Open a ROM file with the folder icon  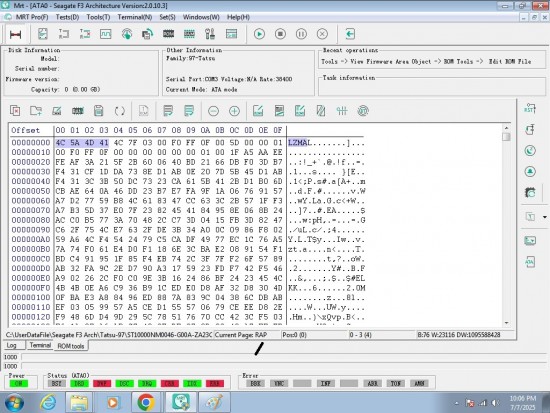[x=36, y=111]
